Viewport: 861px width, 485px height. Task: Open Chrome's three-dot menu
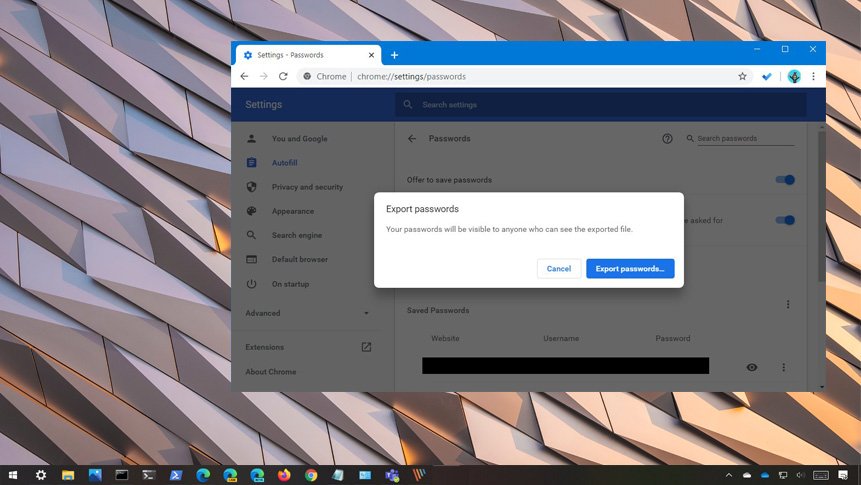(813, 76)
